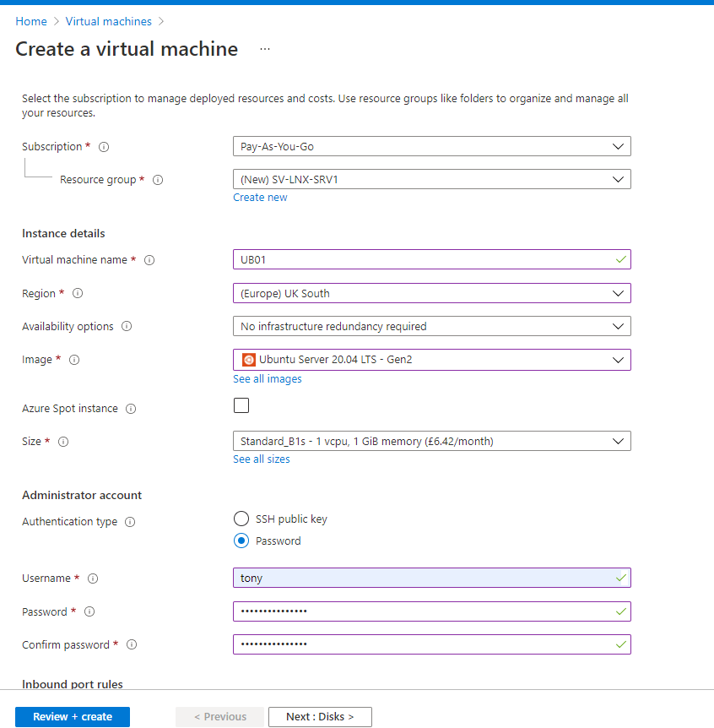Click the Review + create button
Screen dimensions: 714x728
pyautogui.click(x=73, y=717)
